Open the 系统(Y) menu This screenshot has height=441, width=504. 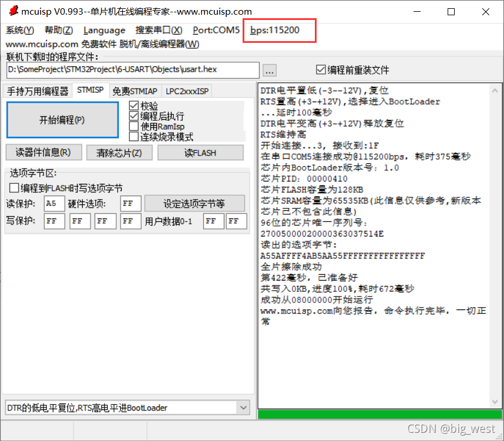point(20,30)
